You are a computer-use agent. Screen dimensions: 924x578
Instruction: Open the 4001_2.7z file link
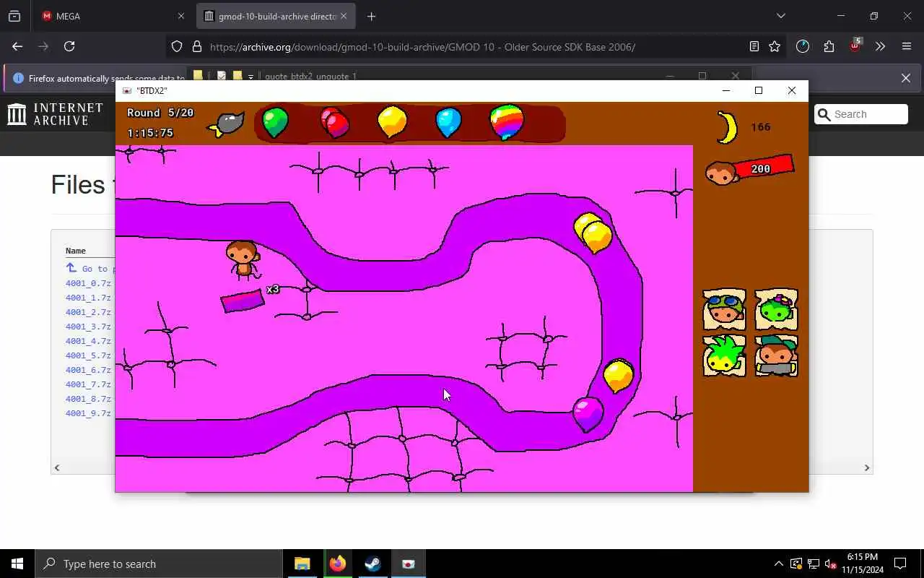click(88, 312)
